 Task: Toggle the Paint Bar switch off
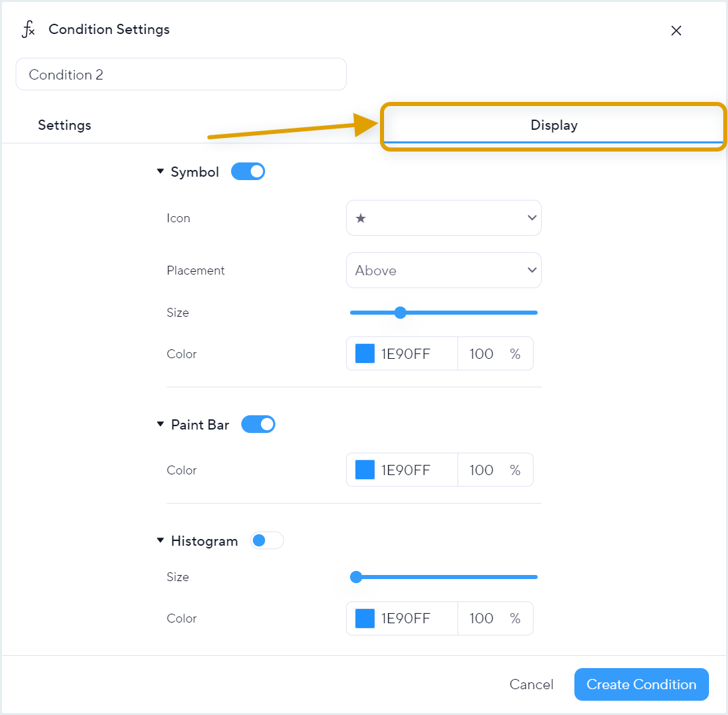pos(258,424)
